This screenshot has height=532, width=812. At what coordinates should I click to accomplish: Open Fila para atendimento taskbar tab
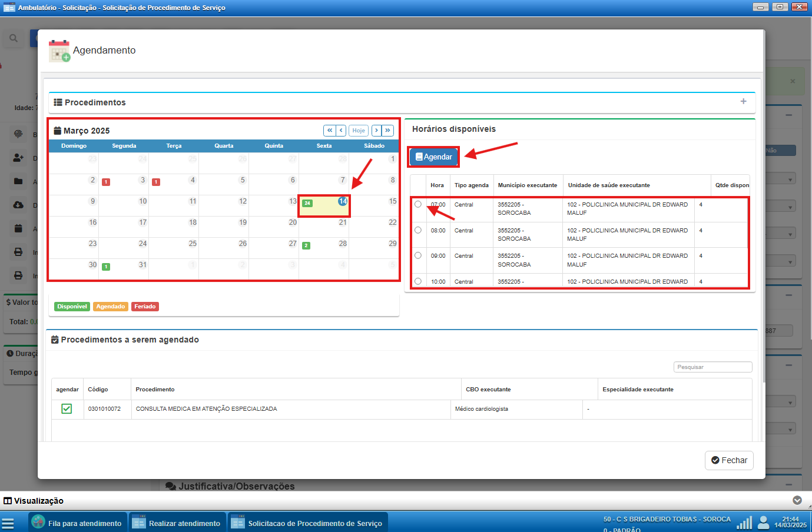point(77,523)
